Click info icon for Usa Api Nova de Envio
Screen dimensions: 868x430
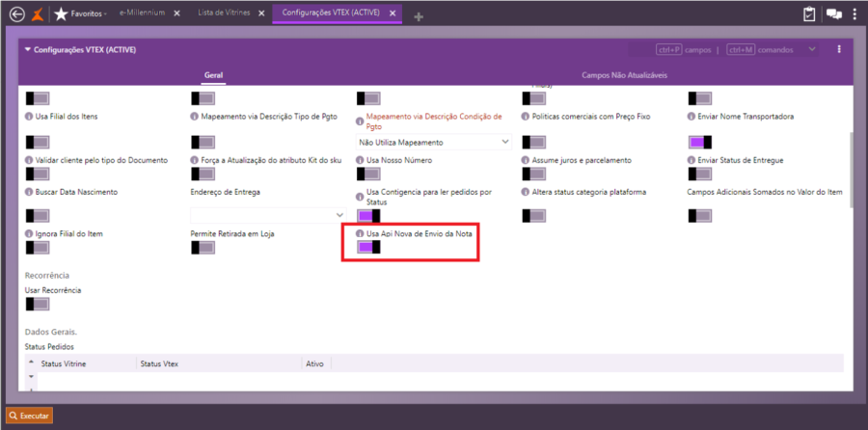click(x=360, y=234)
